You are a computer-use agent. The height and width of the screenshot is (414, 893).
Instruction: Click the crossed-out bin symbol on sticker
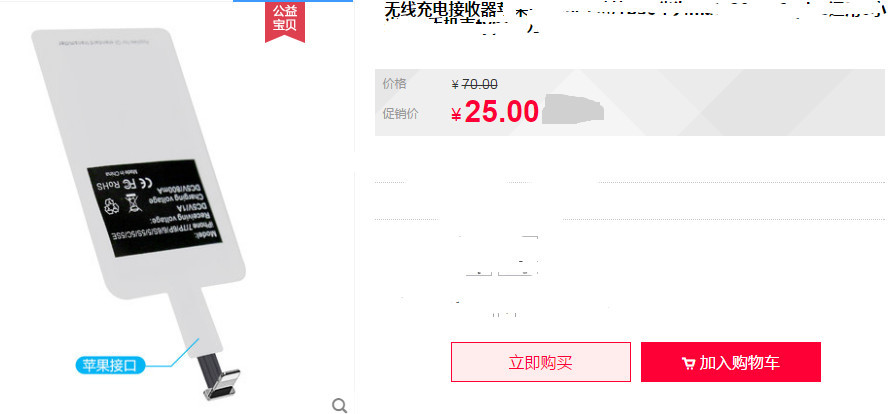[134, 202]
